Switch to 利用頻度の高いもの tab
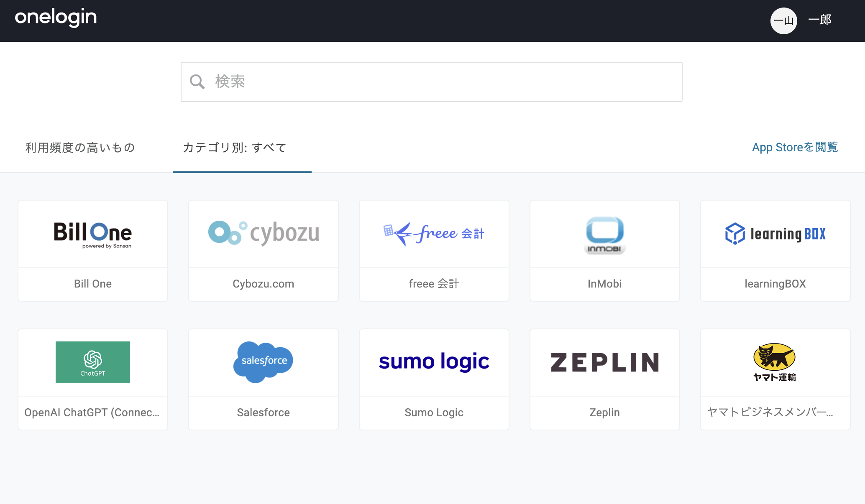865x504 pixels. pyautogui.click(x=80, y=148)
